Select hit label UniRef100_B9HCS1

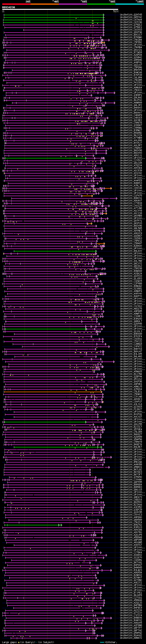pos(131,198)
